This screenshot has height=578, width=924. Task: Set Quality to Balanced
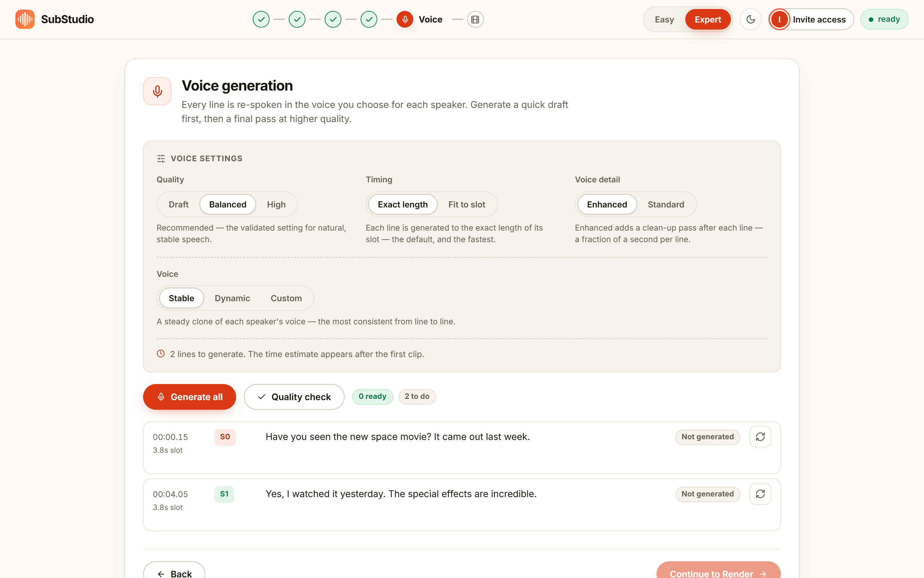227,204
